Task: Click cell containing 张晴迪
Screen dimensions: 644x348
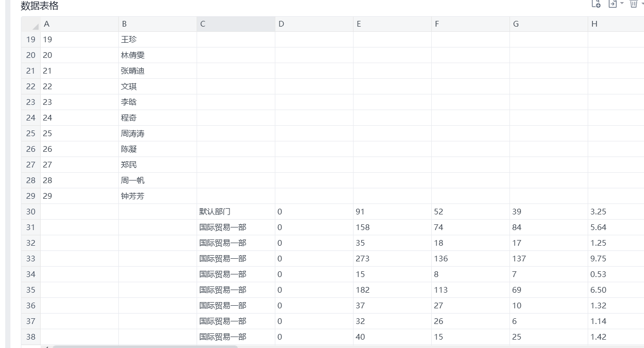Action: click(x=158, y=71)
